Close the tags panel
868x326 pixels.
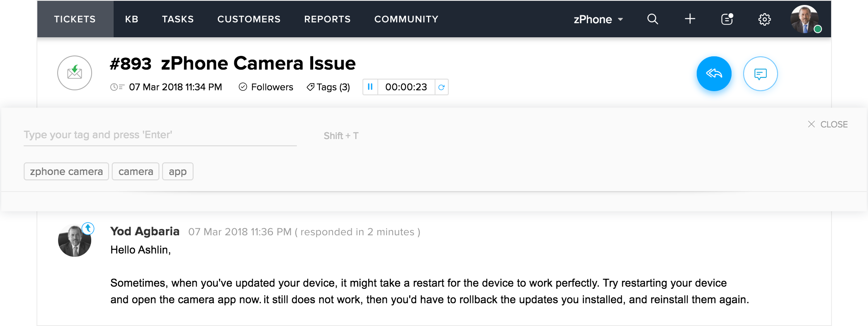coord(828,124)
